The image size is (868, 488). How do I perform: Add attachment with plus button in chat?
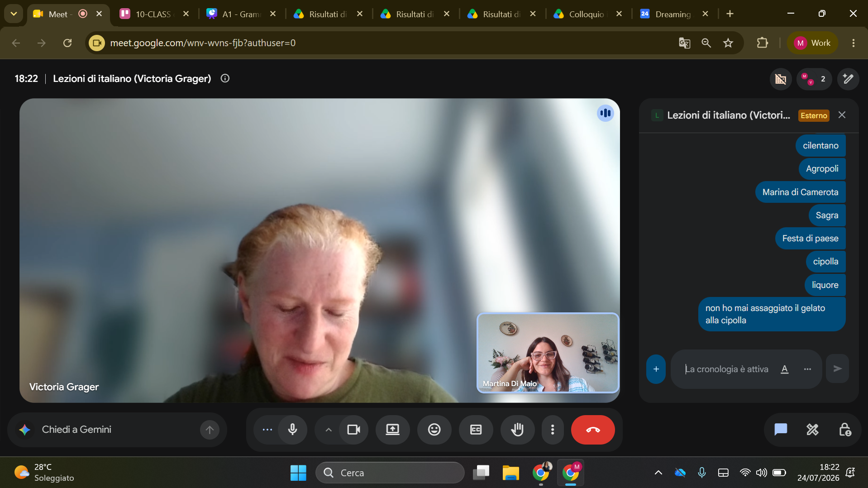click(x=656, y=369)
